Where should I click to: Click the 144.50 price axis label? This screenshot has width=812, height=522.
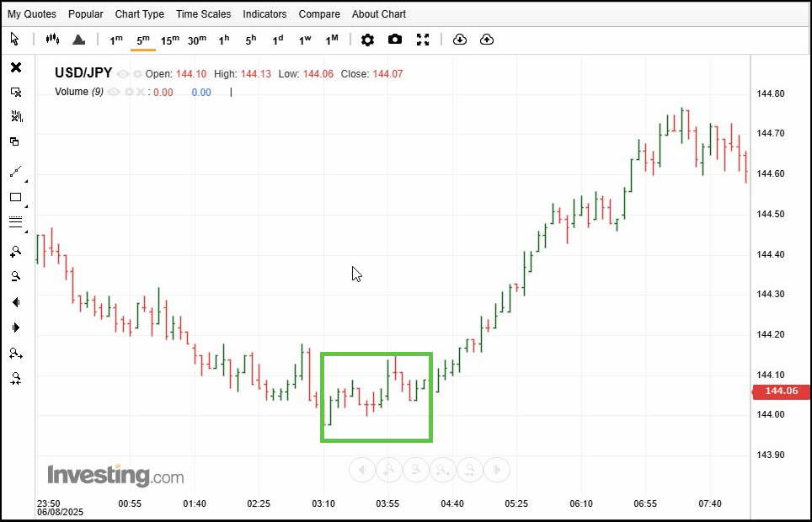point(771,214)
